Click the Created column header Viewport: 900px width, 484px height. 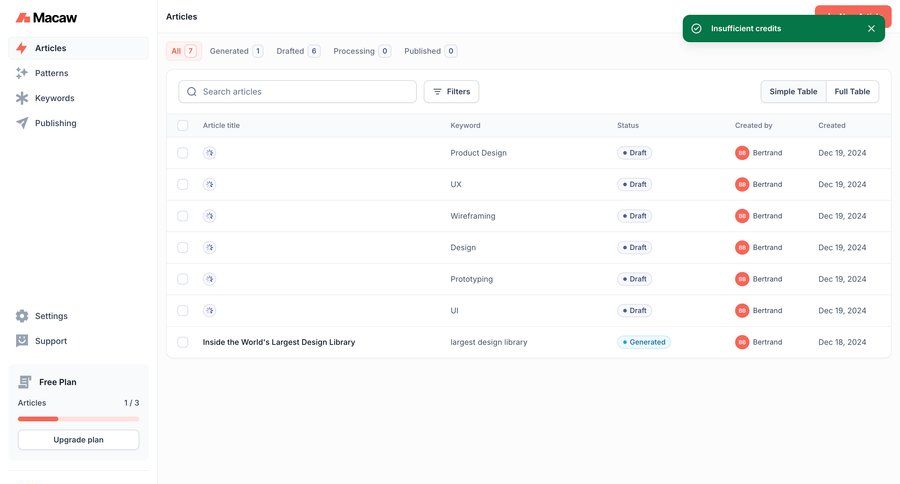(832, 125)
